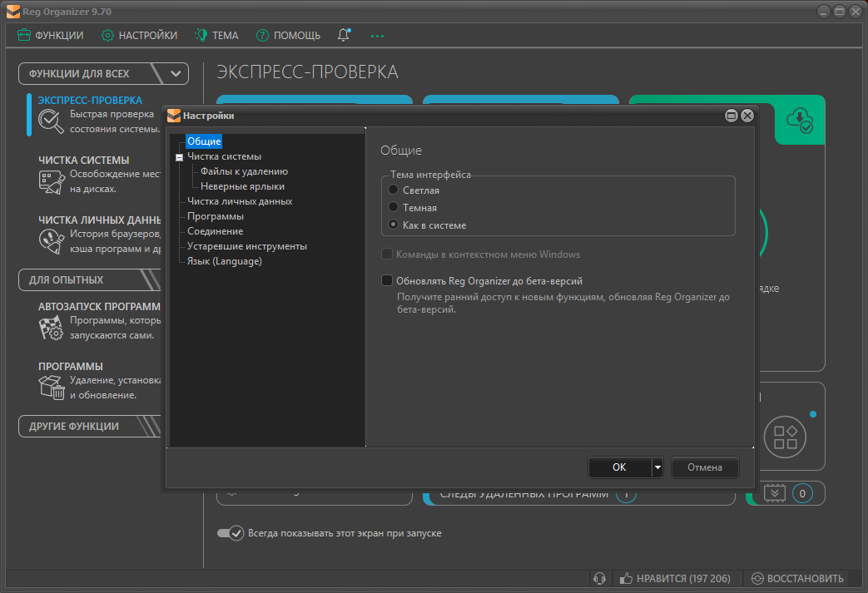This screenshot has height=593, width=868.
Task: Choose the Как в системе radio button
Action: [x=393, y=225]
